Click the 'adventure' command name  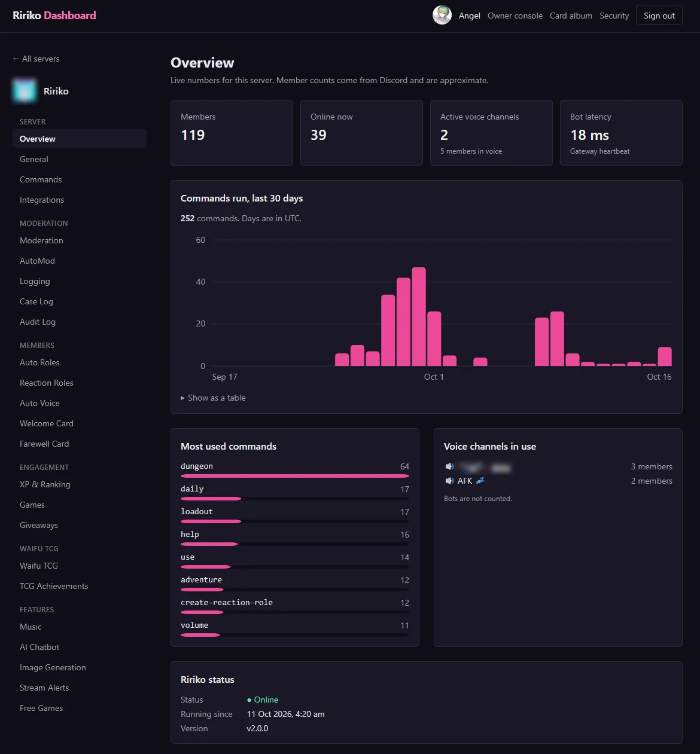click(x=201, y=580)
